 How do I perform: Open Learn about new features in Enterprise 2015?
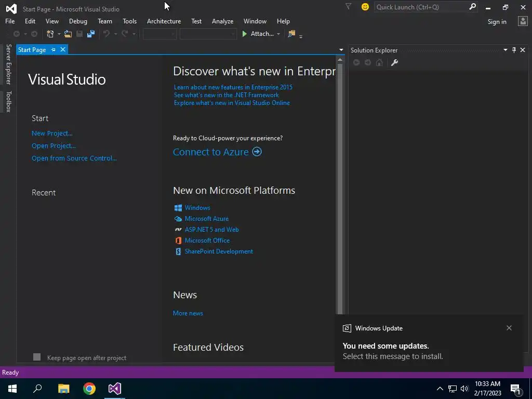[233, 87]
